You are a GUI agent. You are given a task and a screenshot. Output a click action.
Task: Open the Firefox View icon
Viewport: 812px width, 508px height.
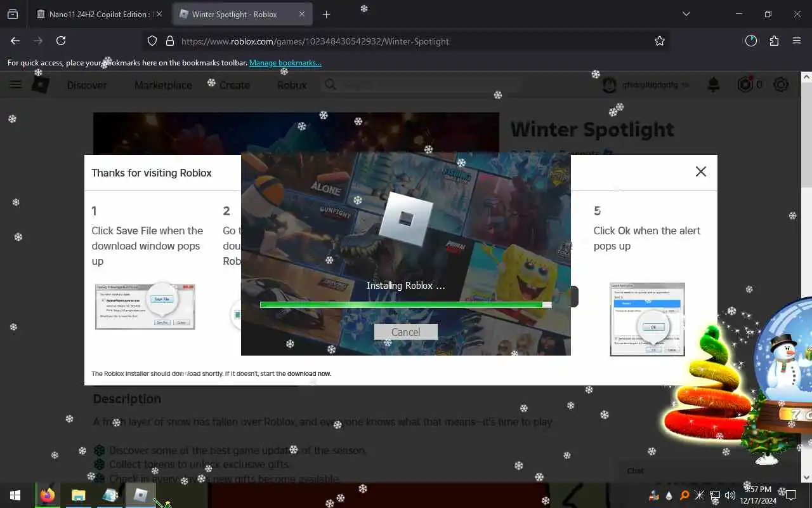tap(13, 14)
